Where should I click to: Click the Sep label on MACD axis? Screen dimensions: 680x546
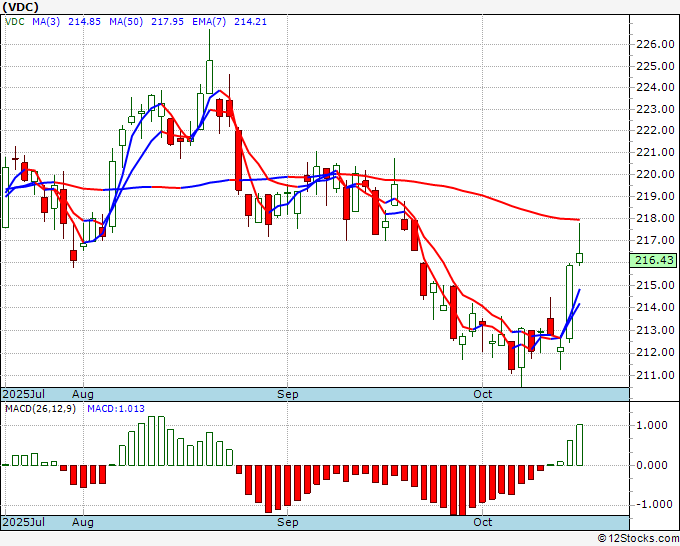[x=288, y=522]
